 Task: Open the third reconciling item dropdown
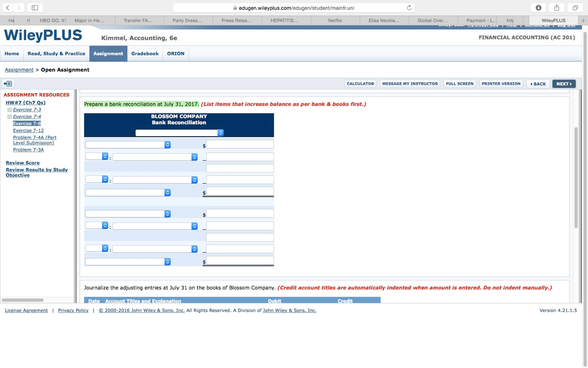point(155,226)
